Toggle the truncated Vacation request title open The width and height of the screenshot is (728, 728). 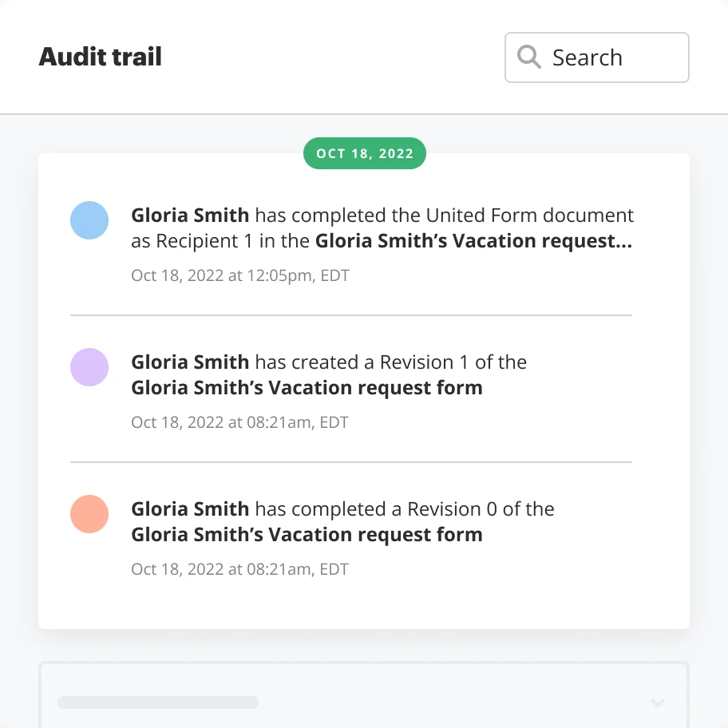[x=474, y=240]
